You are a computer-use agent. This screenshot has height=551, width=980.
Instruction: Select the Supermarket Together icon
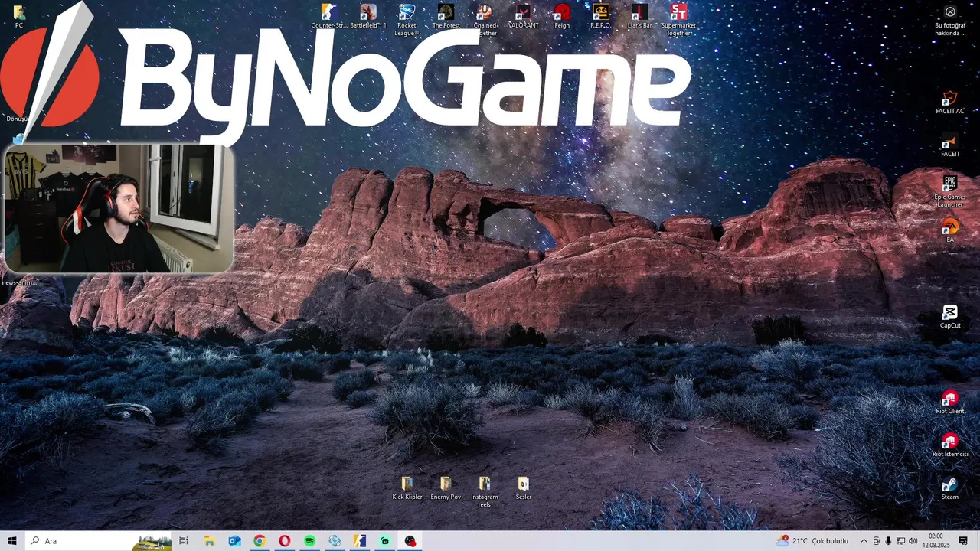point(678,19)
